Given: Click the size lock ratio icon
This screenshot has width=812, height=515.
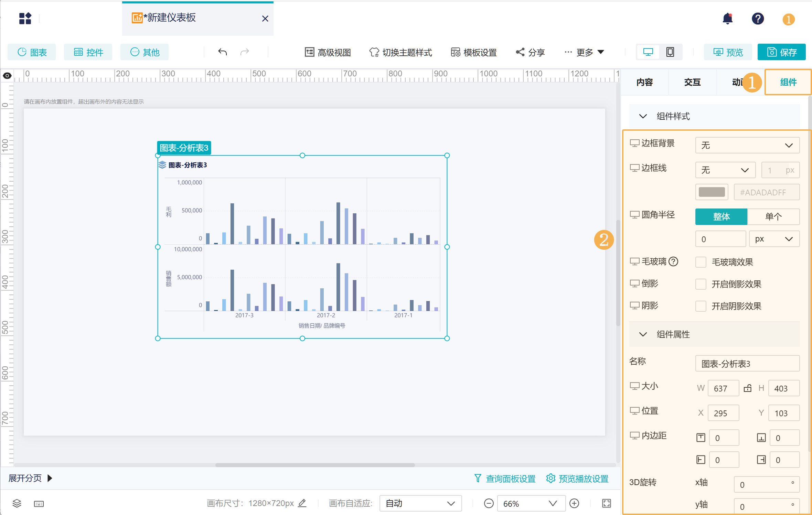Looking at the screenshot, I should (747, 388).
